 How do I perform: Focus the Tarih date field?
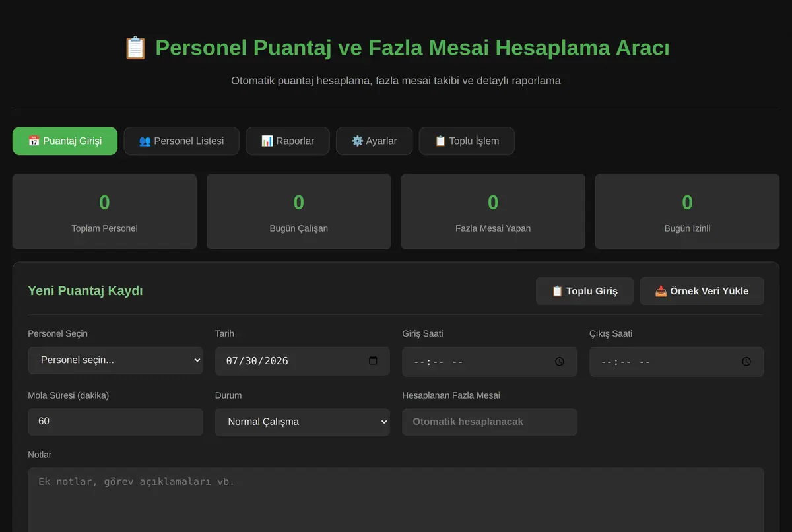coord(302,361)
